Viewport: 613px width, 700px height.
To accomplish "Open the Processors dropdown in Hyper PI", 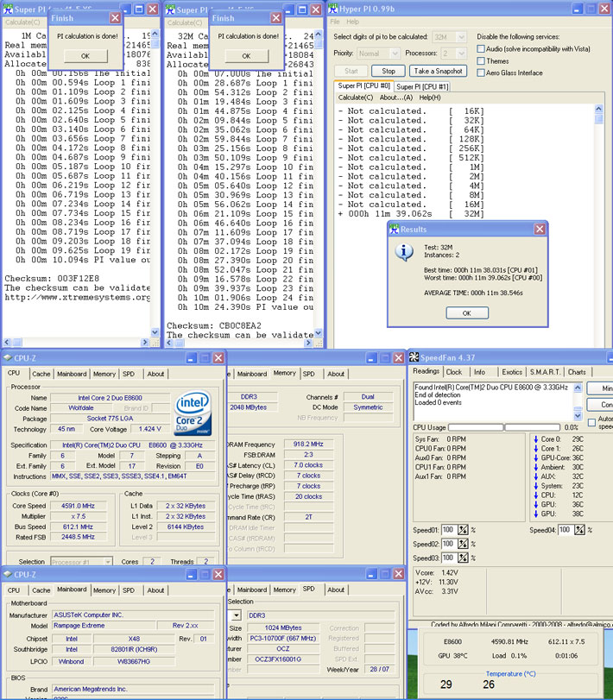I will (462, 54).
